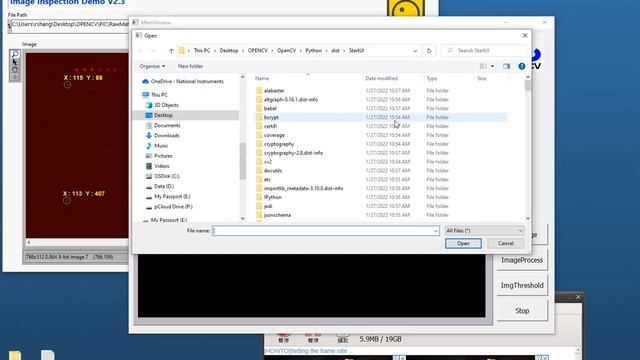
Task: Click the Open button
Action: point(463,243)
